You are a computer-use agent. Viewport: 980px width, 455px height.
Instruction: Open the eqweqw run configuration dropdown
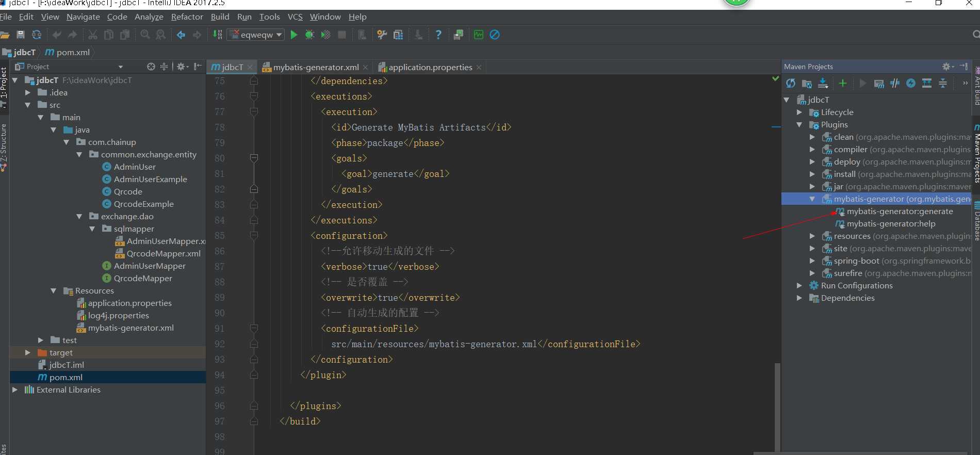pos(256,35)
